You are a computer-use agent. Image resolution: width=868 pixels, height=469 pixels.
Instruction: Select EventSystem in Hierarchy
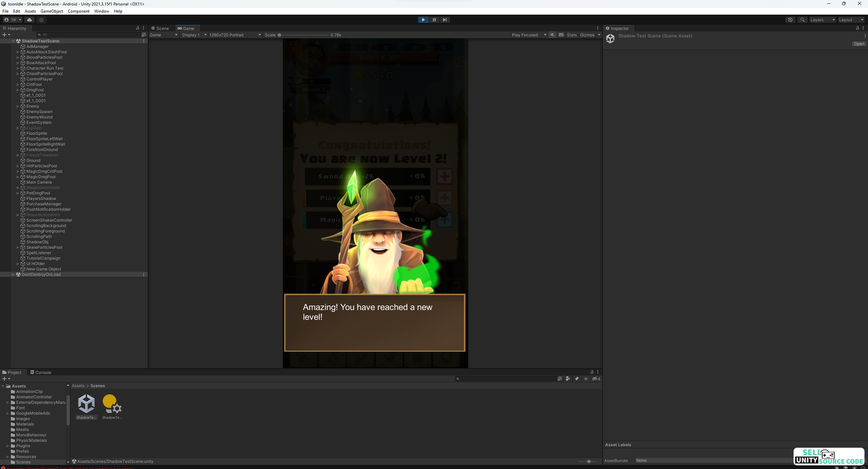click(x=39, y=123)
